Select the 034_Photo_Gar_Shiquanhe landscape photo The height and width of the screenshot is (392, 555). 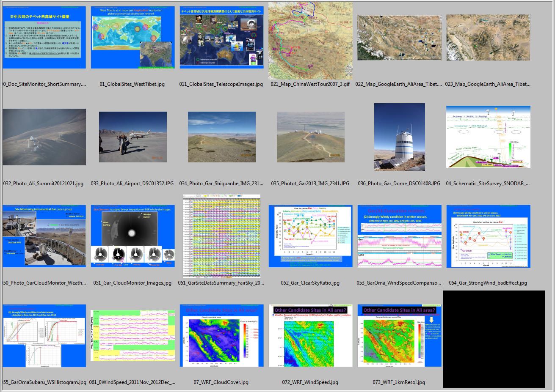(221, 137)
